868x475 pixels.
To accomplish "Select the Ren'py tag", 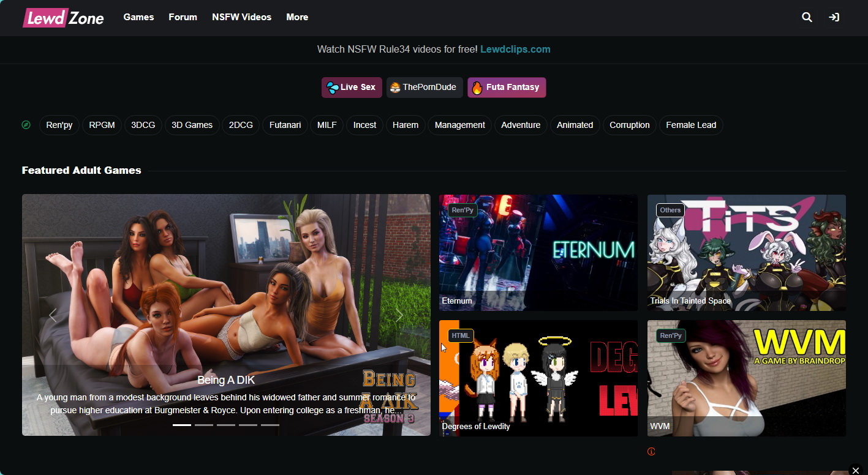I will pyautogui.click(x=59, y=125).
